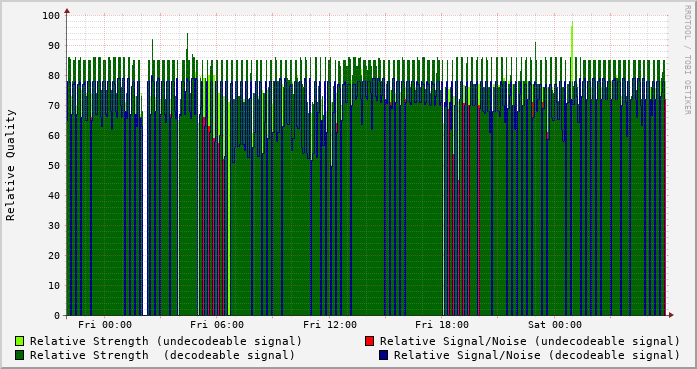Click the dark green decodeable strength swatch

20,355
